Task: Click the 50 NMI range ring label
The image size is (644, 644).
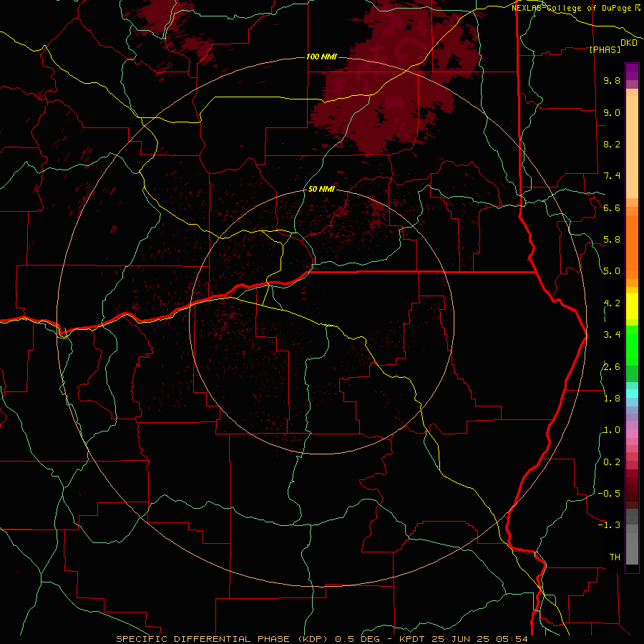Action: tap(321, 189)
